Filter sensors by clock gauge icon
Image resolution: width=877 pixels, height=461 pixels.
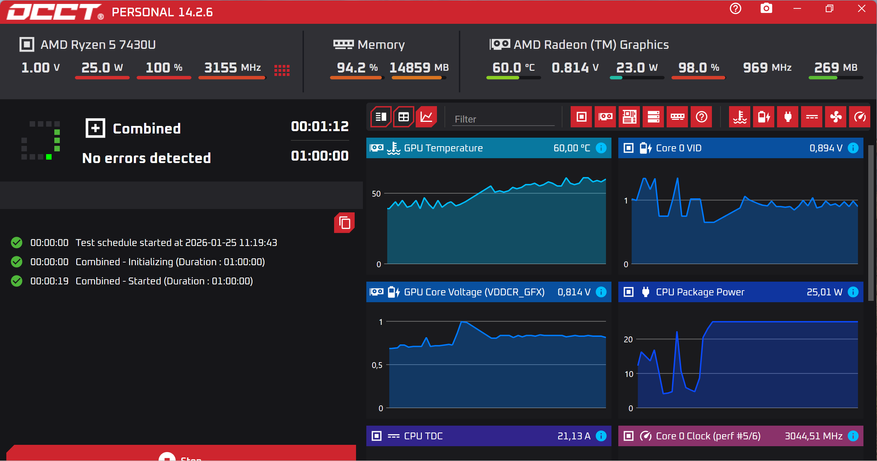860,117
